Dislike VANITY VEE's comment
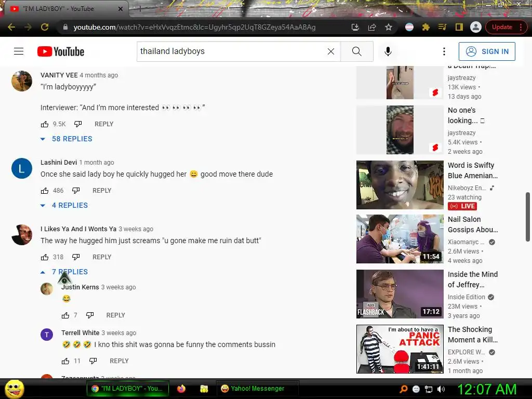Viewport: 532px width, 399px height. point(78,124)
